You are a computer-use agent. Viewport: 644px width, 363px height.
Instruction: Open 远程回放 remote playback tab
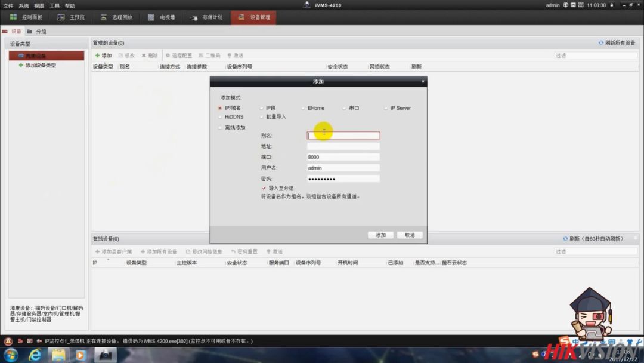117,17
